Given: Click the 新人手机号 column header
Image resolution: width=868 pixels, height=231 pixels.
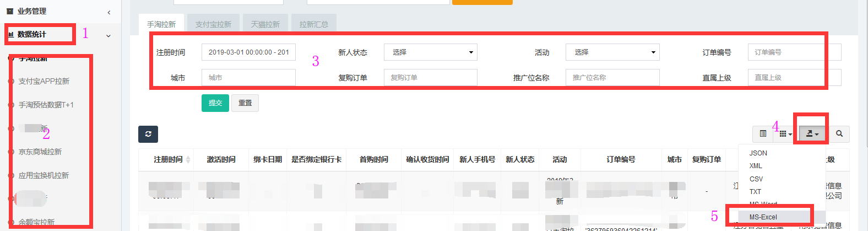Looking at the screenshot, I should pos(478,159).
